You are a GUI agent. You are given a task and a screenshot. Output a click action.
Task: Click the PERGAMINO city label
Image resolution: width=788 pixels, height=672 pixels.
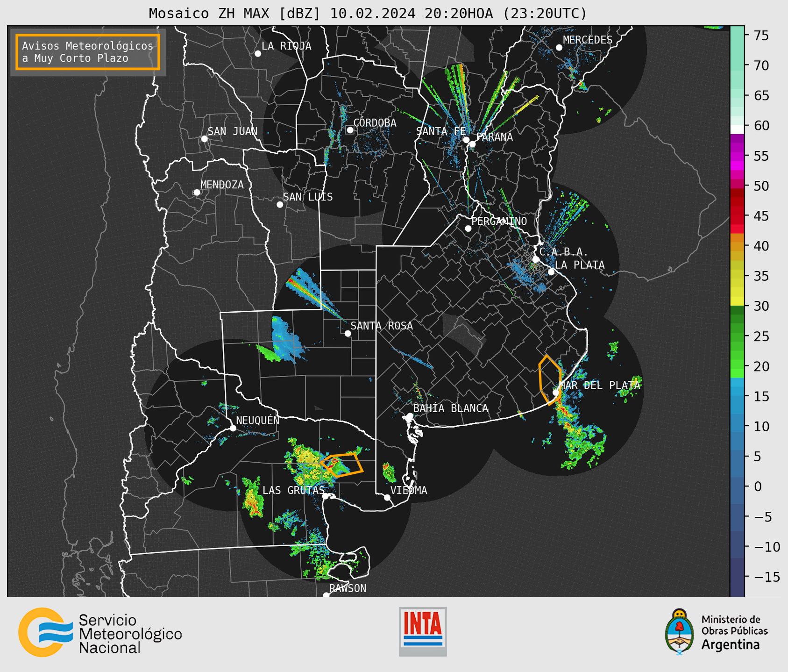499,222
